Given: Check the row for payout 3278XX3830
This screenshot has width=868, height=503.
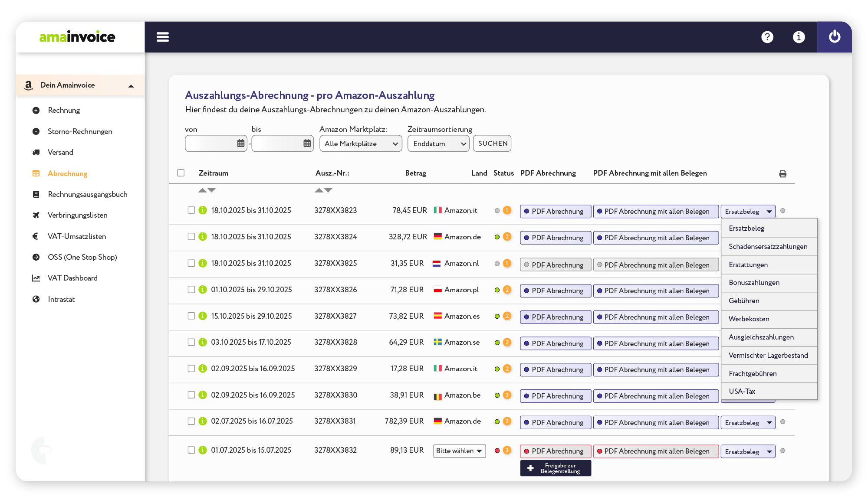Looking at the screenshot, I should [191, 395].
